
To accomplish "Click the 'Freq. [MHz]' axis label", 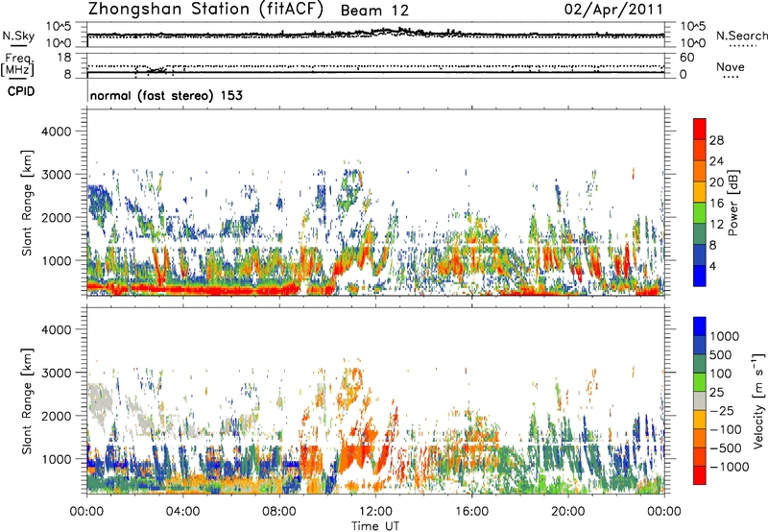I will 18,64.
